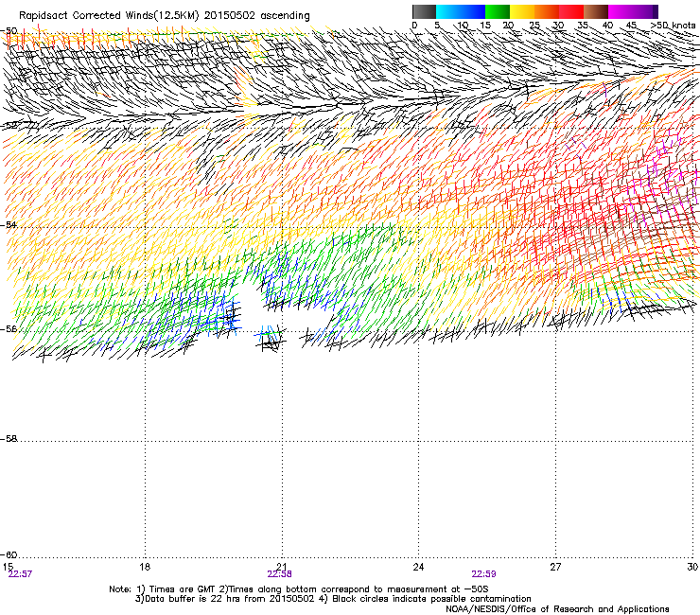Click the blue 10-15 knots legend swatch
This screenshot has height=615, width=700.
coord(473,11)
